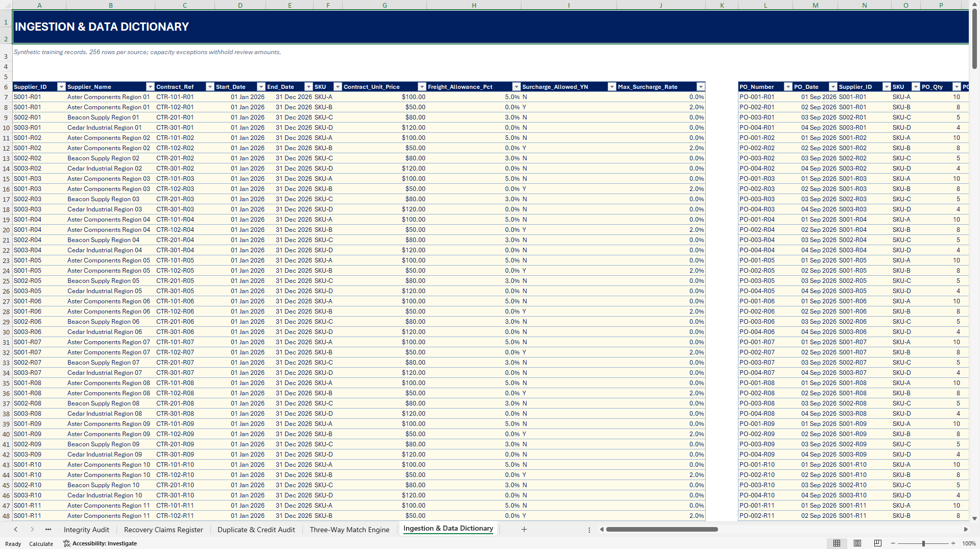Click the zoom slider handle
Screen dimensions: 980x549
coord(923,543)
